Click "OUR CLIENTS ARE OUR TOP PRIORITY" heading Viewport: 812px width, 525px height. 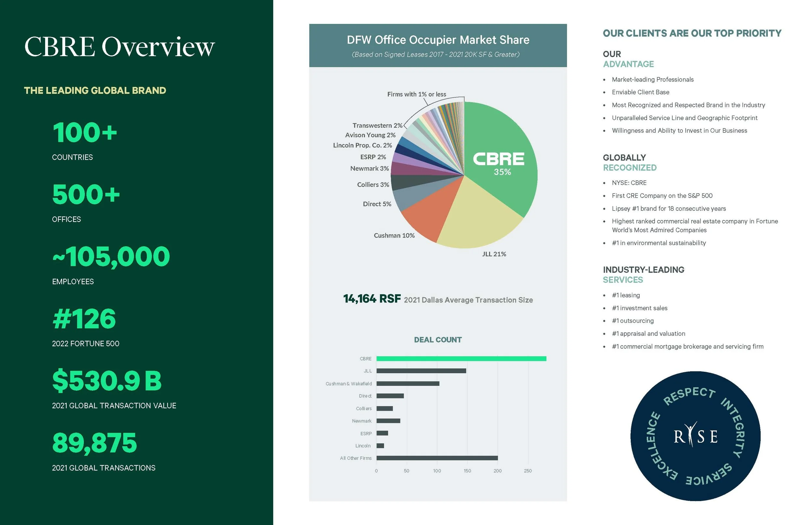pyautogui.click(x=692, y=33)
